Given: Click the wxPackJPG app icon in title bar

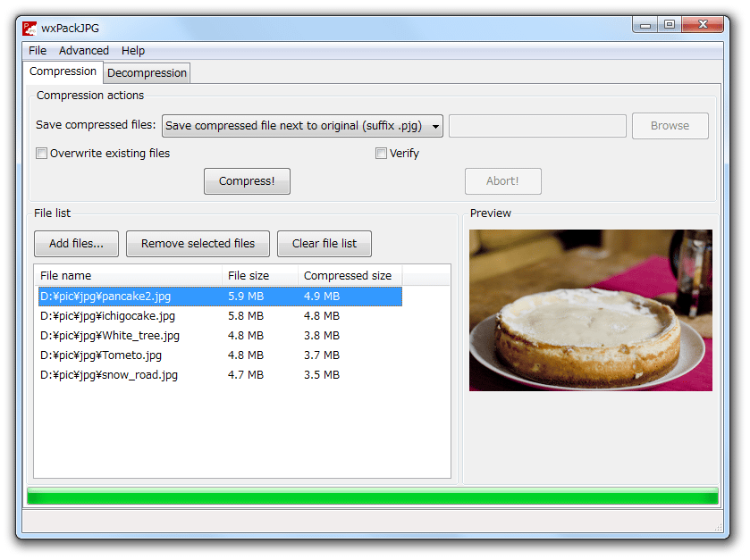Looking at the screenshot, I should (x=29, y=29).
